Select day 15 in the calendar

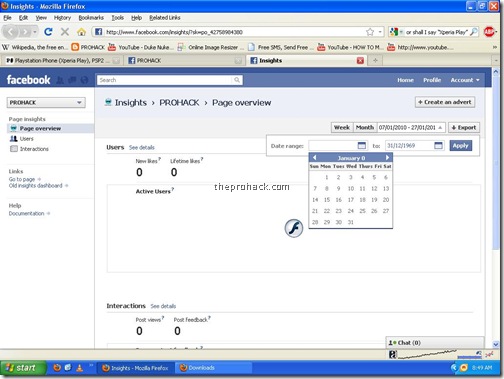point(327,200)
